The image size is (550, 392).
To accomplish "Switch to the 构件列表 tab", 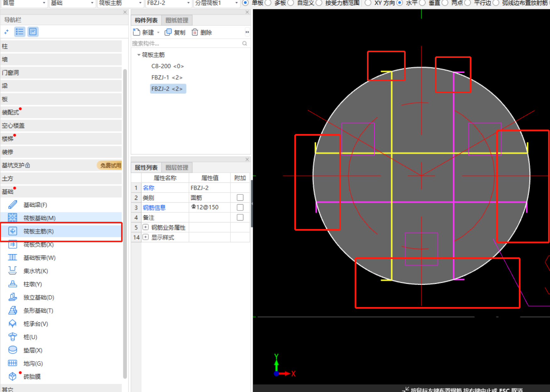I will click(146, 20).
